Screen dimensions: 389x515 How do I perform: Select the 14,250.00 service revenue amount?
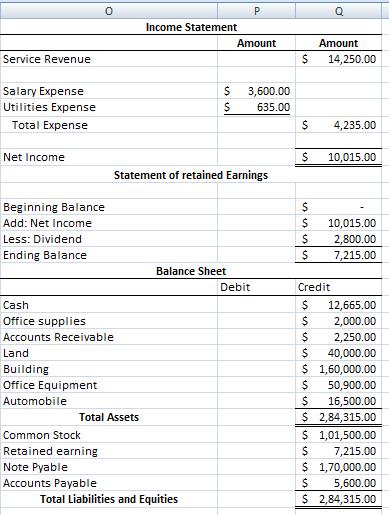tap(338, 59)
